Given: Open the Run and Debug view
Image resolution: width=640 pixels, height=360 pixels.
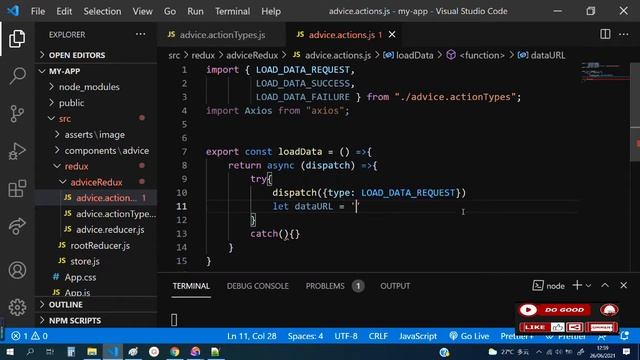Looking at the screenshot, I should (x=17, y=151).
